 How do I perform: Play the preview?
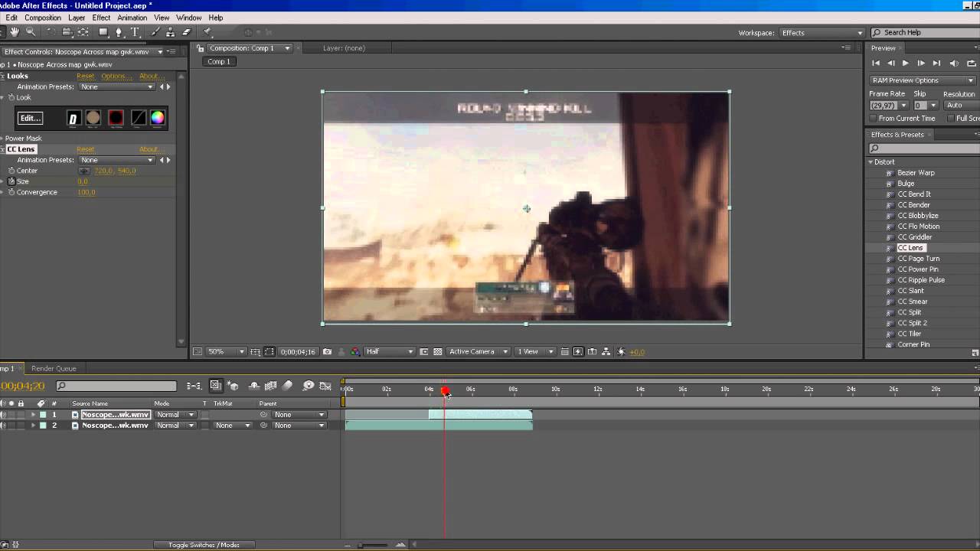[x=906, y=64]
